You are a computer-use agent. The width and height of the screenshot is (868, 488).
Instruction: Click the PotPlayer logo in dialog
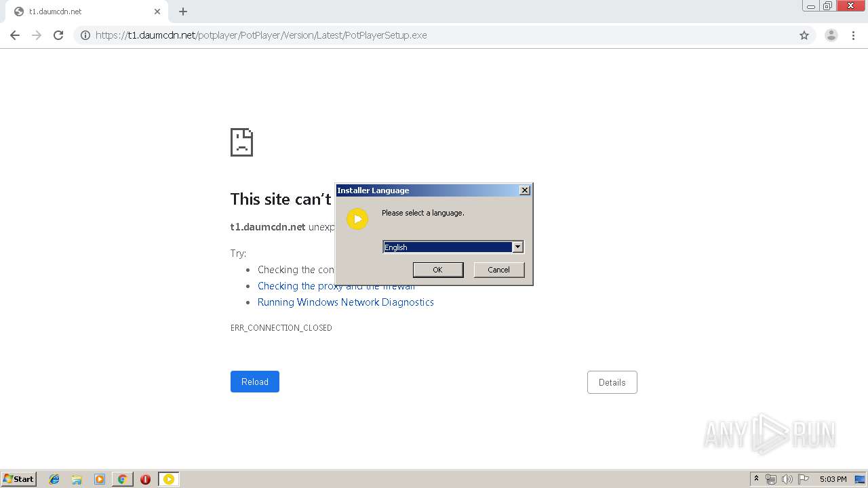357,219
